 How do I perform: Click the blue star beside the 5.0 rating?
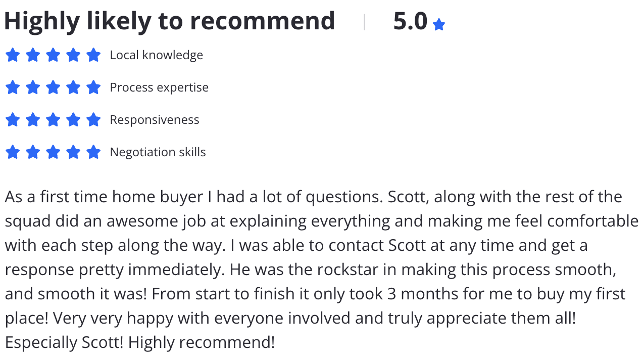tap(439, 24)
